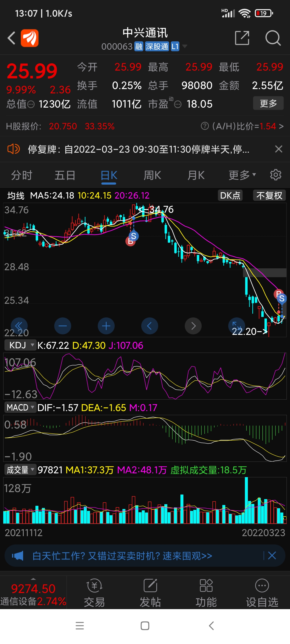Viewport: 290px width, 644px height.
Task: Tap the share icon in the header
Action: (242, 38)
